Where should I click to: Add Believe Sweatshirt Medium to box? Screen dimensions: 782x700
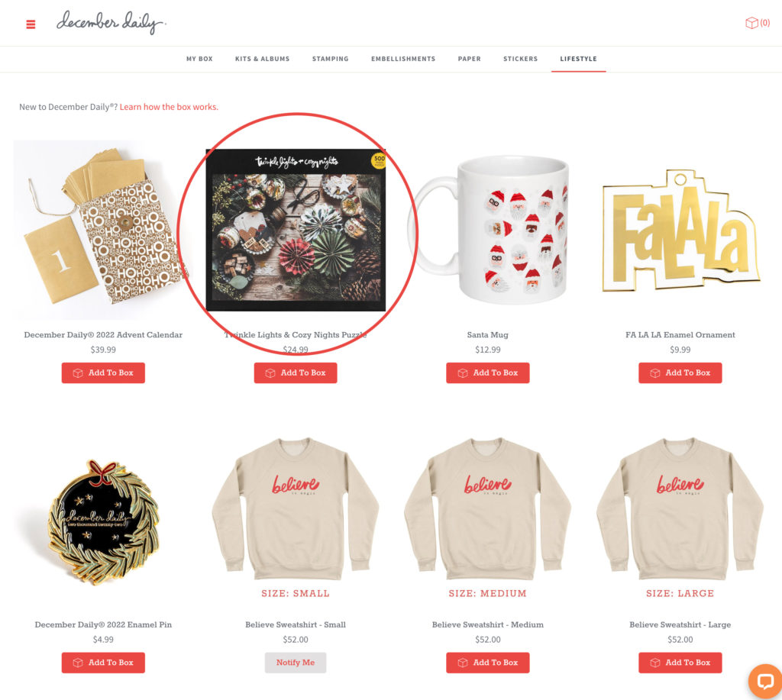click(x=488, y=663)
